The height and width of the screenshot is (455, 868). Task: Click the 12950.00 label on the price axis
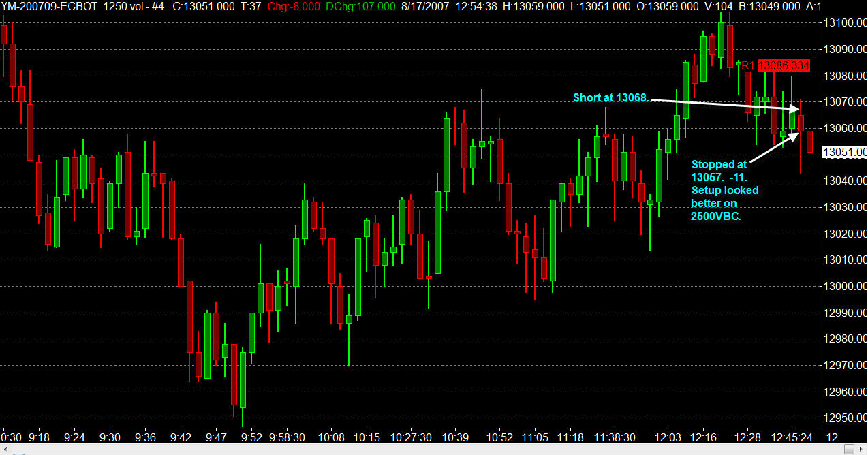click(845, 418)
